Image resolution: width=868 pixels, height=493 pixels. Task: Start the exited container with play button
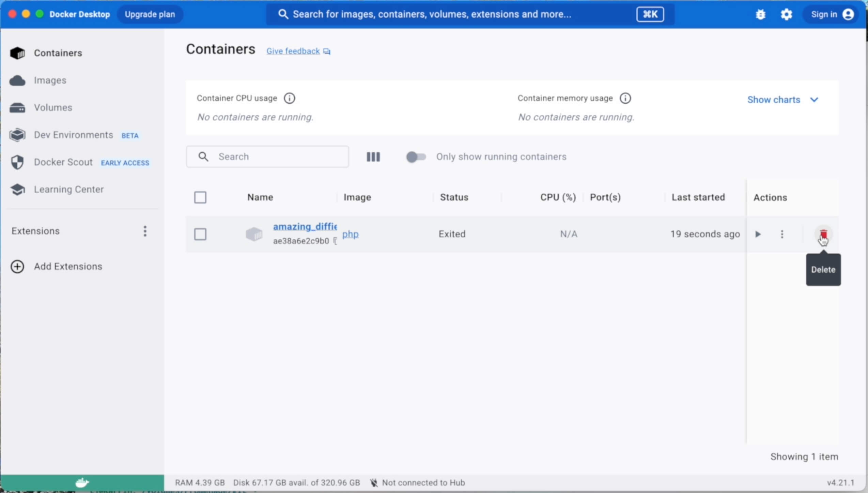[758, 234]
